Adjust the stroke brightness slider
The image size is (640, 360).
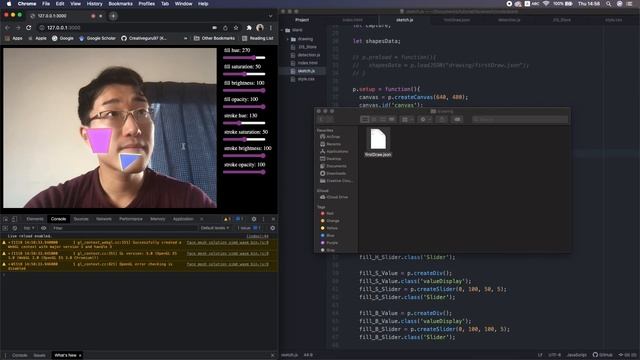click(244, 156)
